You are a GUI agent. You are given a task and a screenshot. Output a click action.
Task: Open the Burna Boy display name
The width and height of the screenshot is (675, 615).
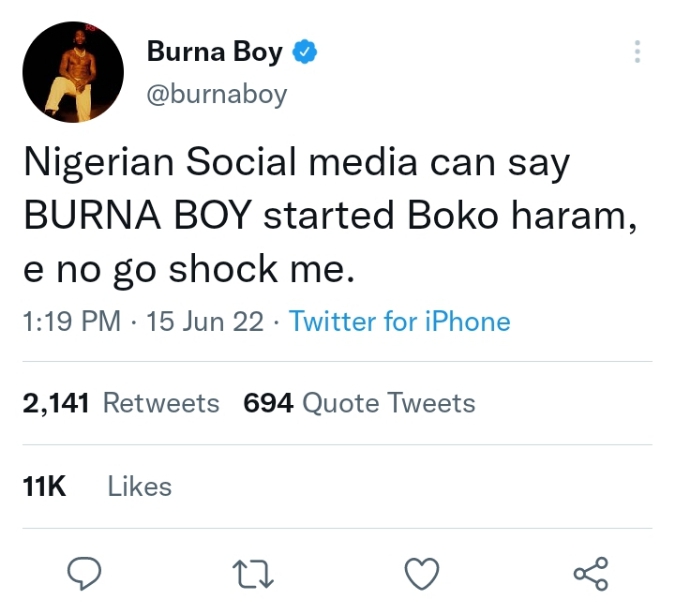[x=215, y=52]
